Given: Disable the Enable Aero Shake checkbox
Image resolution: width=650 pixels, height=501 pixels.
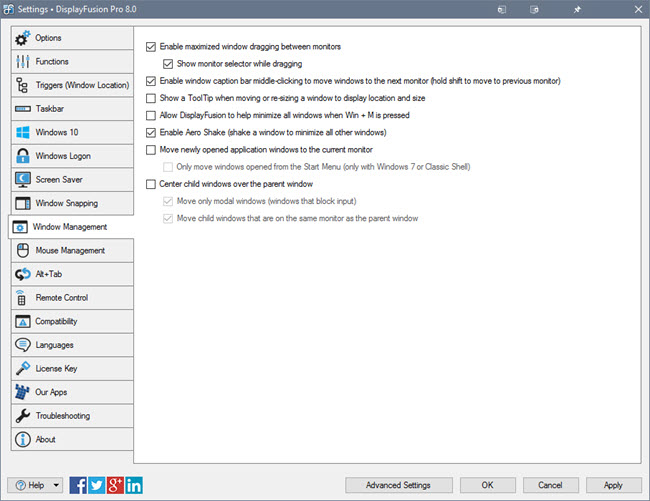Looking at the screenshot, I should [151, 133].
